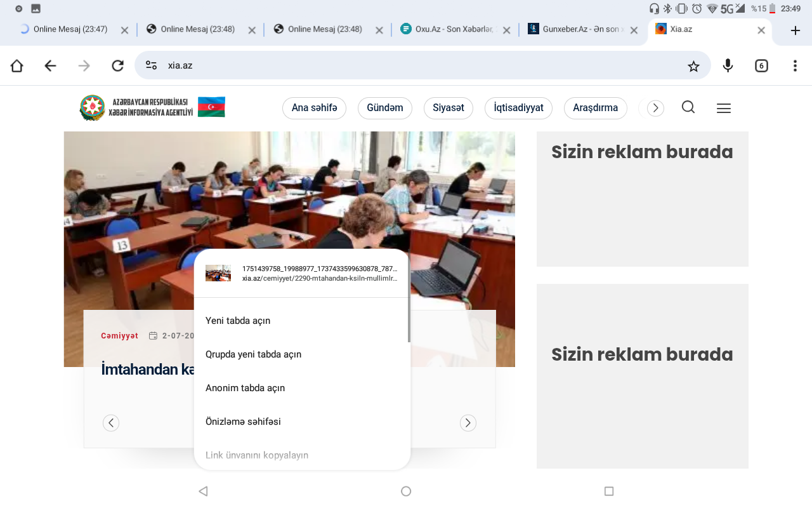
Task: Go back with the back arrow
Action: 50,65
